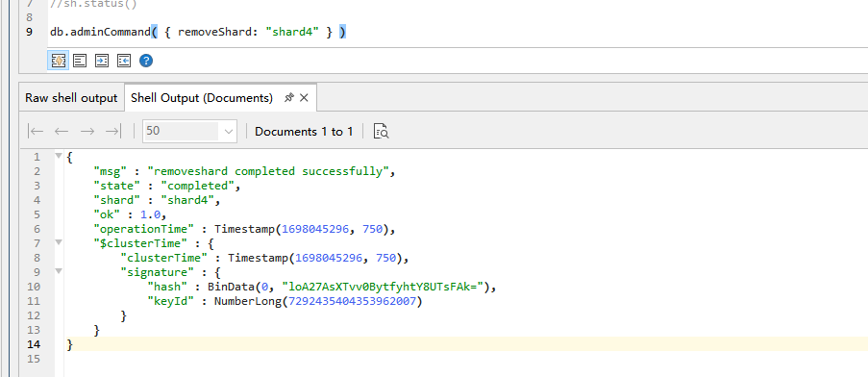
Task: Click the Timestamp word on the operationTime row
Action: pyautogui.click(x=245, y=229)
